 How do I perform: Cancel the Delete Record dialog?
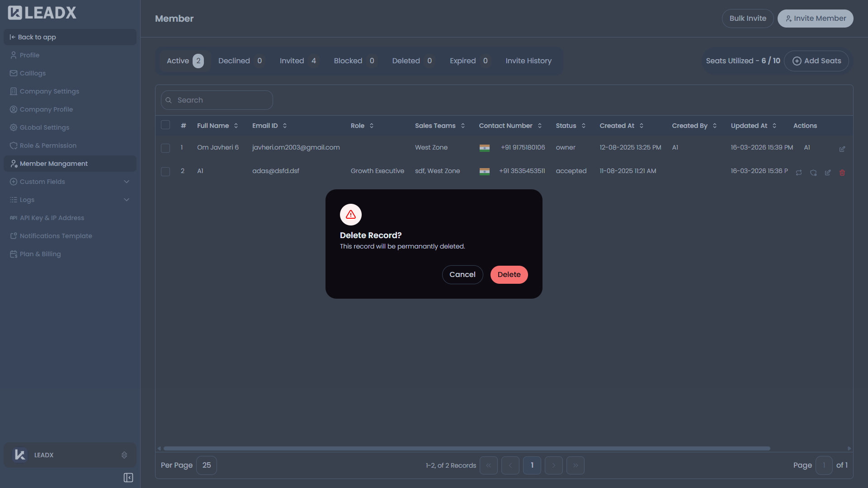[x=462, y=274]
